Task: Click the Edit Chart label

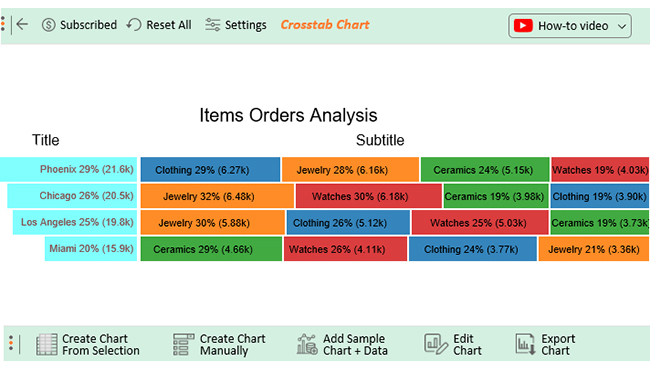Action: coord(467,345)
